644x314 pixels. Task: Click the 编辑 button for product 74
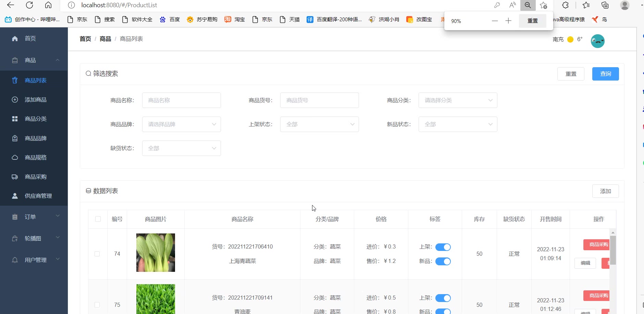[585, 263]
